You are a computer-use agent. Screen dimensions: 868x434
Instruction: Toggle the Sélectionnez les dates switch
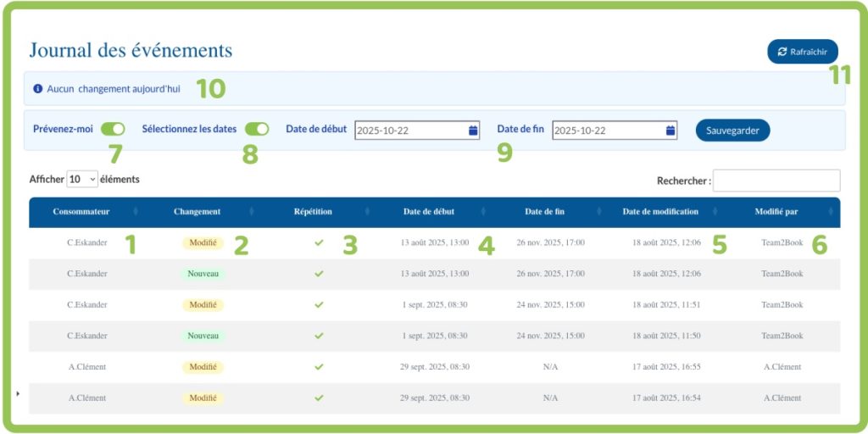point(257,130)
